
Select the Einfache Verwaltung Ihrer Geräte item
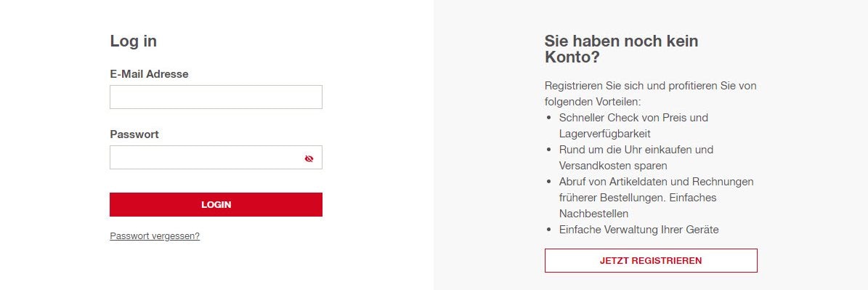pyautogui.click(x=638, y=230)
